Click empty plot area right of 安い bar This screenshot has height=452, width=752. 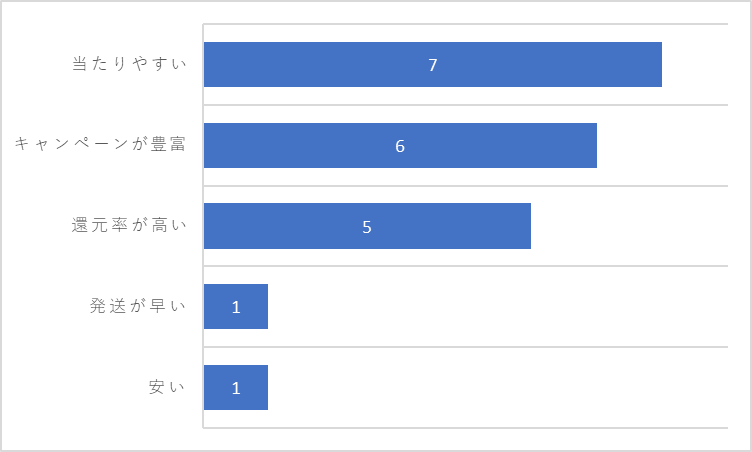[x=498, y=387]
